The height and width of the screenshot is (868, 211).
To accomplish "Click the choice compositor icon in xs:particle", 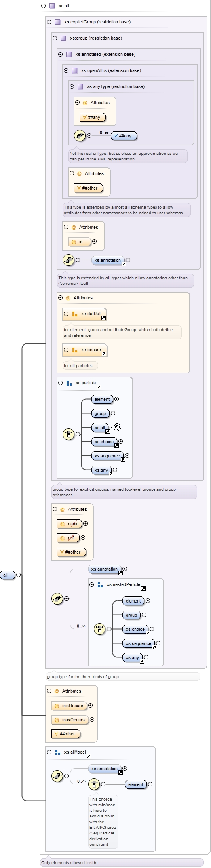I will coord(68,434).
